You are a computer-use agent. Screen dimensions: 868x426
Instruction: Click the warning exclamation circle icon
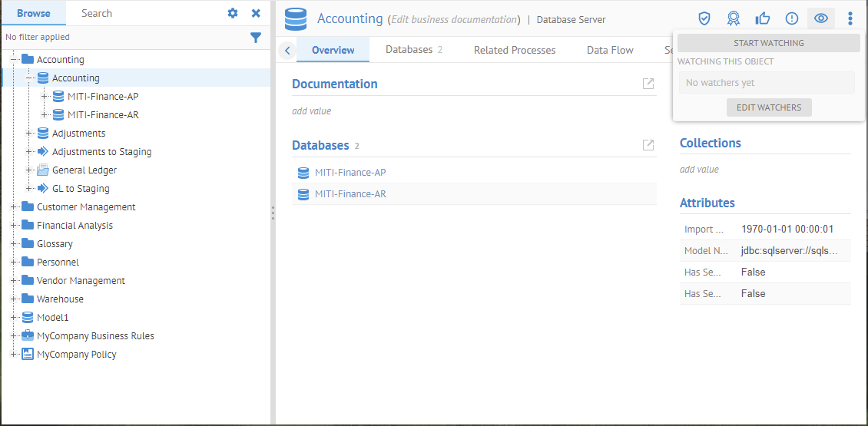(x=792, y=18)
